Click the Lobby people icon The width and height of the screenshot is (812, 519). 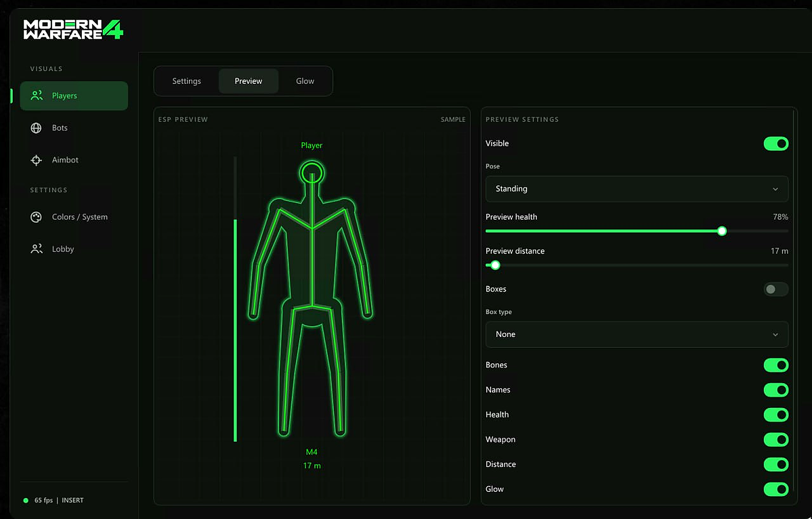[36, 249]
